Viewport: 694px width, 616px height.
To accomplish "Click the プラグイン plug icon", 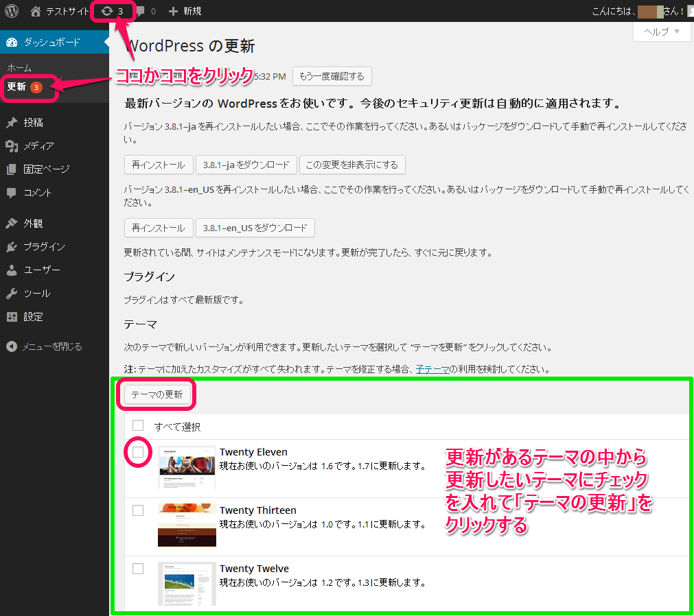I will coord(12,247).
